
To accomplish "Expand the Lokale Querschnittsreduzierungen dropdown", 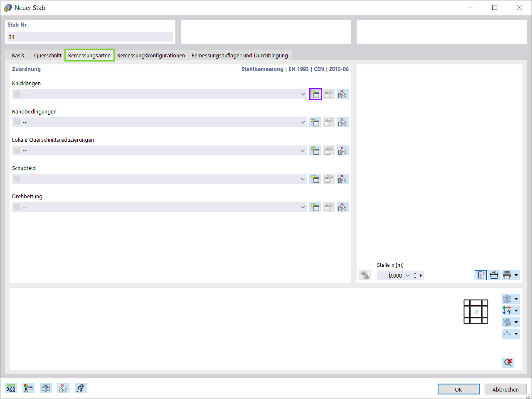I will 303,151.
